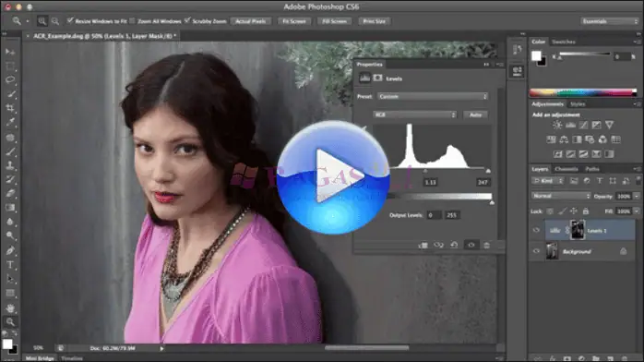Reset Levels to adjustment defaults

coord(454,245)
